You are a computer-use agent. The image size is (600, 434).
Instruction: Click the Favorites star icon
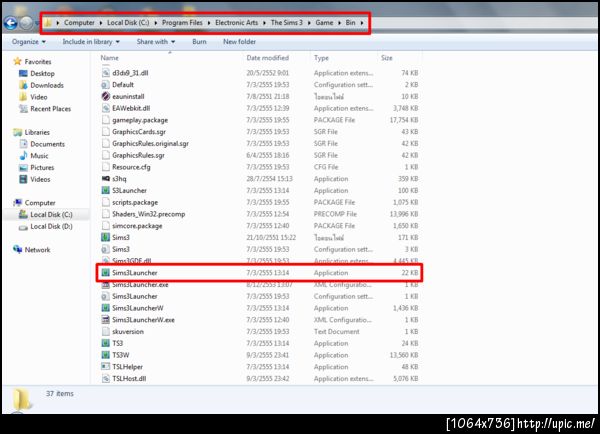click(x=17, y=61)
